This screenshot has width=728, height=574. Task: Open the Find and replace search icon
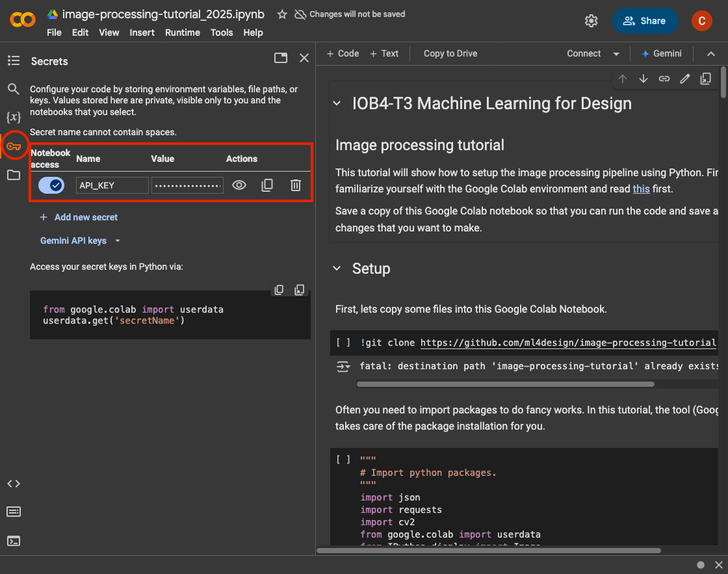(x=14, y=89)
